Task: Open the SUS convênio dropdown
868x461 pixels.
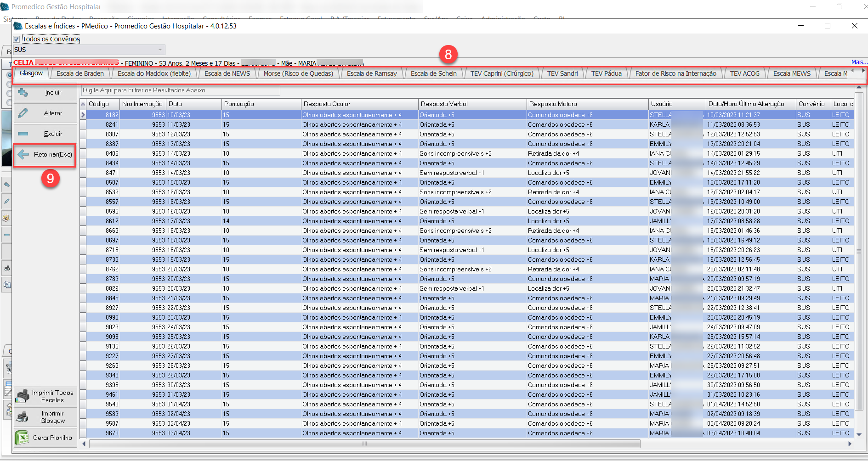Action: coord(160,50)
